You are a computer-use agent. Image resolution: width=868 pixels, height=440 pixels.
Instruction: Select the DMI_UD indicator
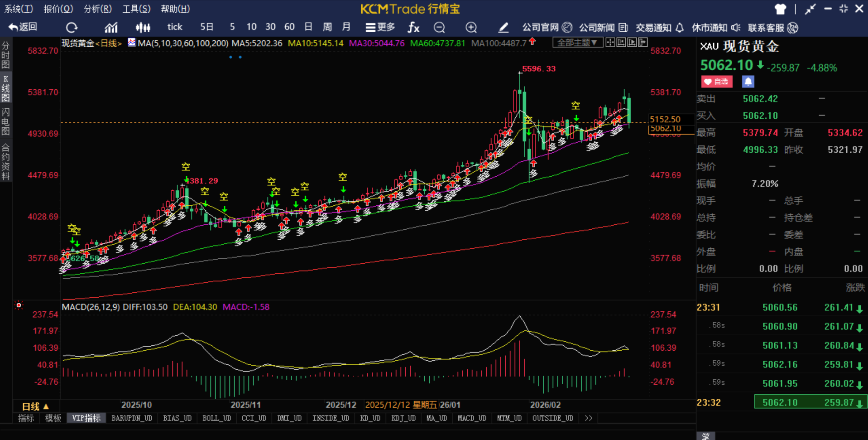click(289, 418)
